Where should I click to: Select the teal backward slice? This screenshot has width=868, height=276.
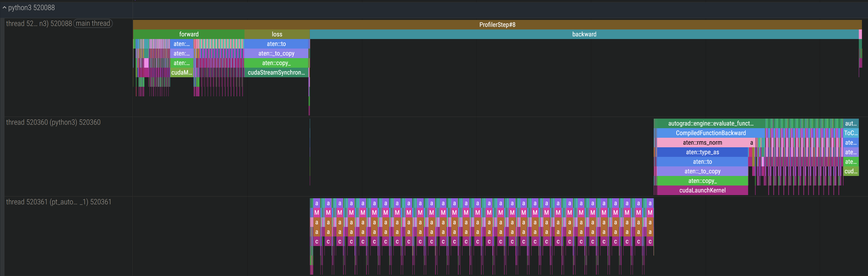pos(584,34)
